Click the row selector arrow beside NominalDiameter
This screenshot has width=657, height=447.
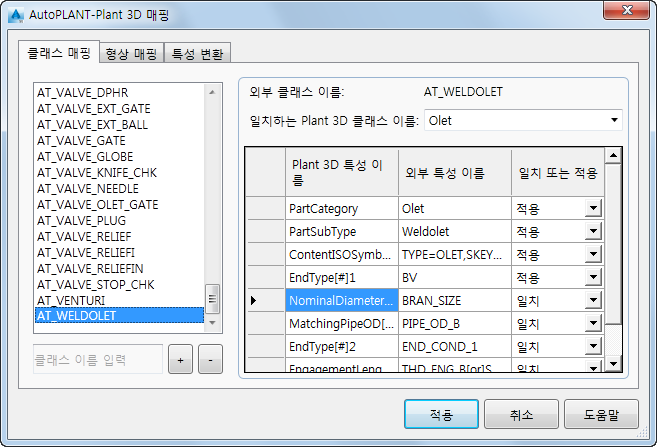[266, 300]
